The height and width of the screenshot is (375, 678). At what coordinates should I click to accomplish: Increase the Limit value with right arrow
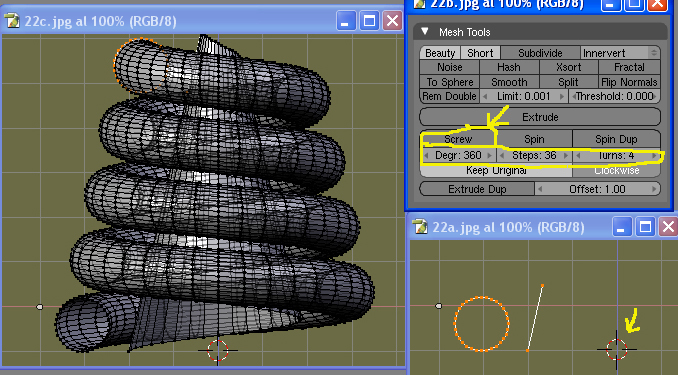click(562, 96)
